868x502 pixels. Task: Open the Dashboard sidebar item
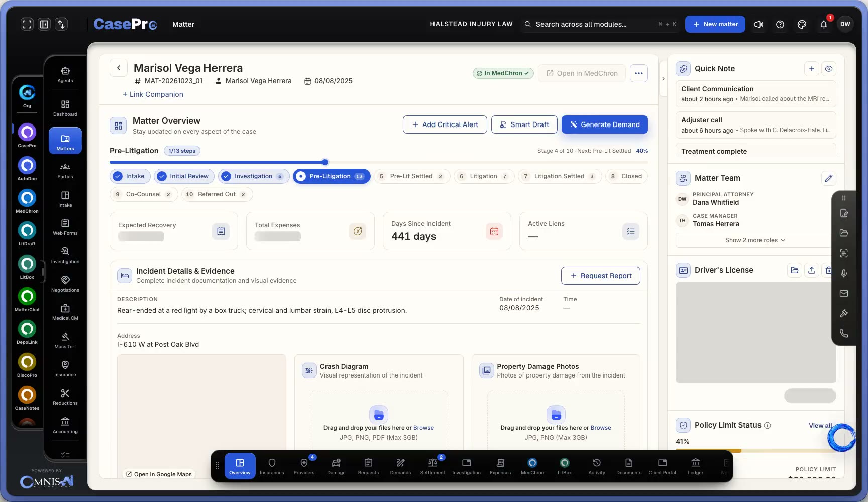(x=65, y=108)
